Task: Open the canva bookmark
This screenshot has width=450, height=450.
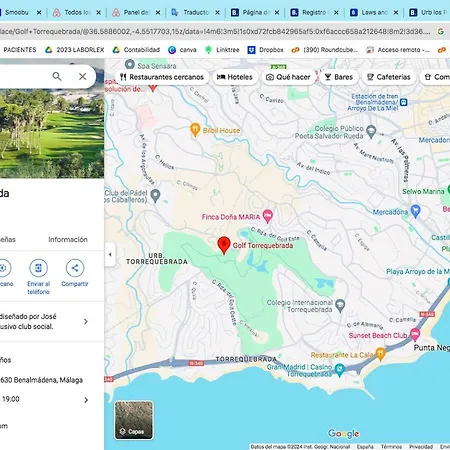Action: 183,50
